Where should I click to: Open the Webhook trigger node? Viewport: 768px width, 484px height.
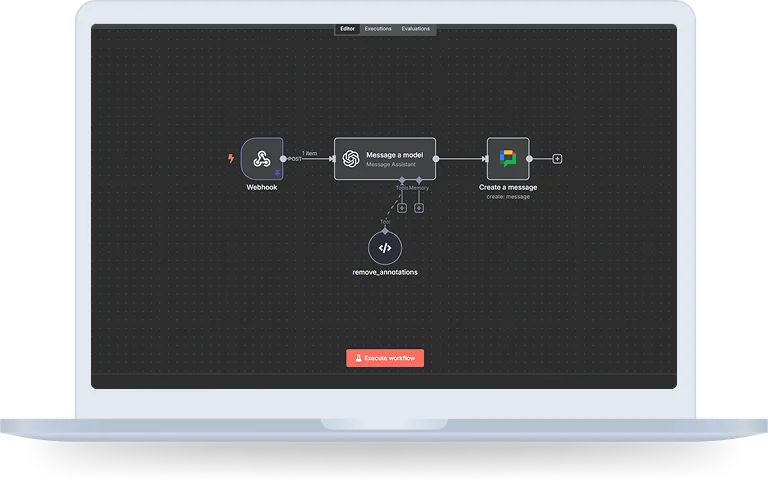[x=262, y=158]
